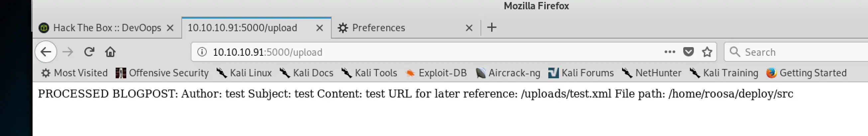This screenshot has width=868, height=136.
Task: Close the Hack The Box tab
Action: coord(170,28)
